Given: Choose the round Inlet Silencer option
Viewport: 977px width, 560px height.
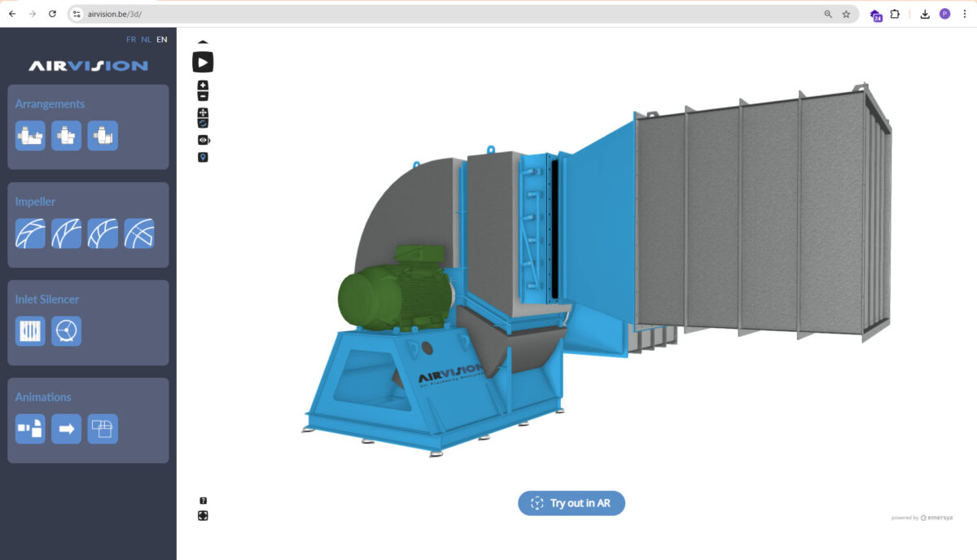Looking at the screenshot, I should 66,330.
